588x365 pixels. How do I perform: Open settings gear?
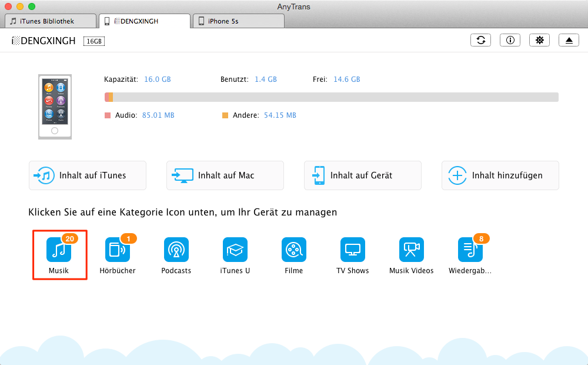click(539, 40)
